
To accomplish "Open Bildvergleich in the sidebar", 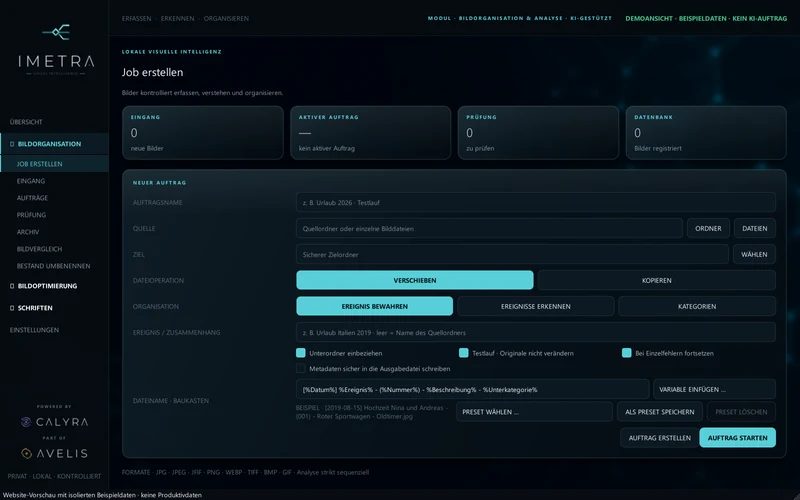I will pos(39,249).
